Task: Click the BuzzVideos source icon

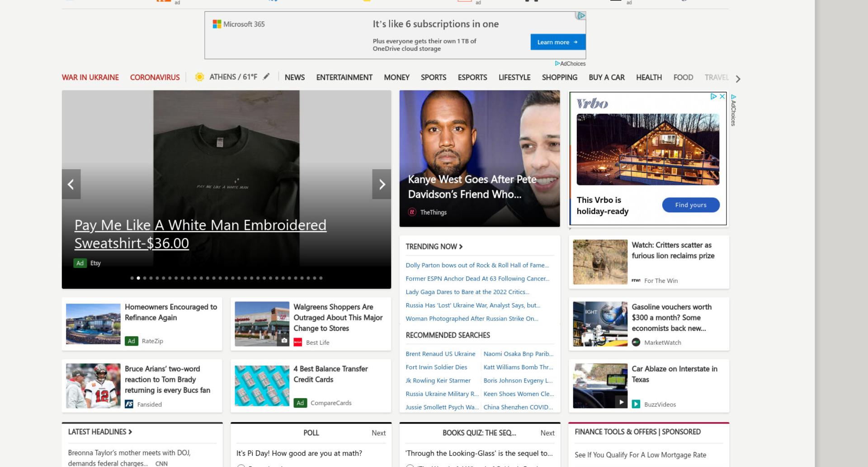Action: tap(636, 404)
